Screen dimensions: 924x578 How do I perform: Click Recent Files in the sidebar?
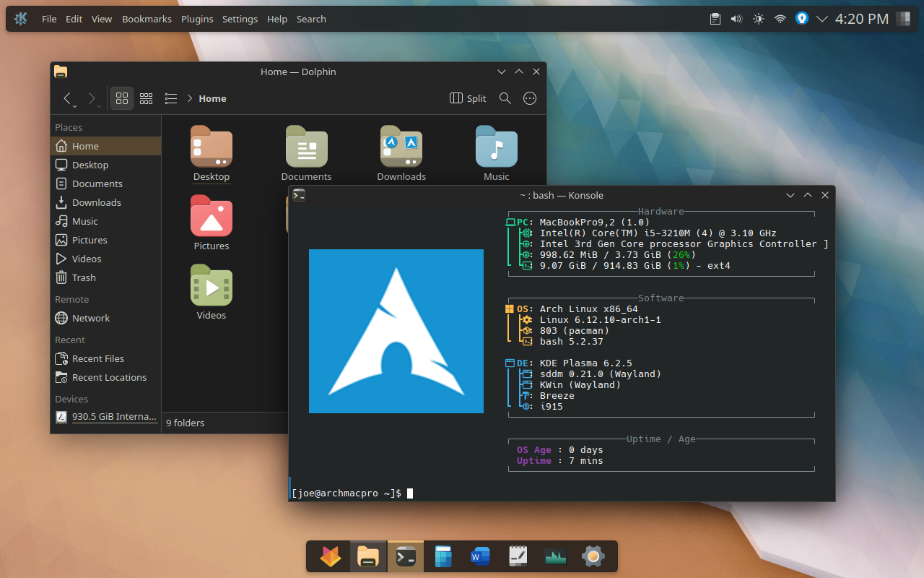click(97, 358)
